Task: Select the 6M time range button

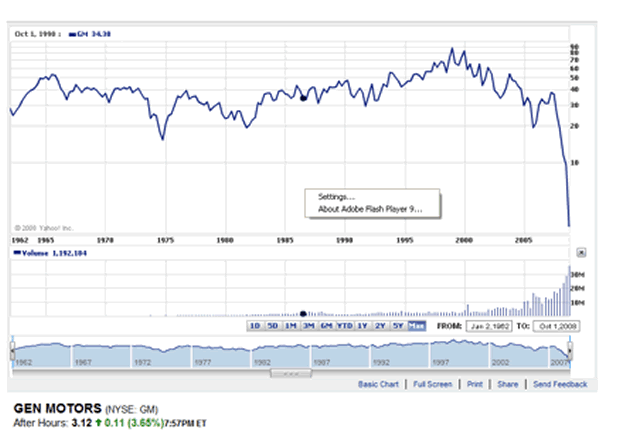Action: coord(326,326)
